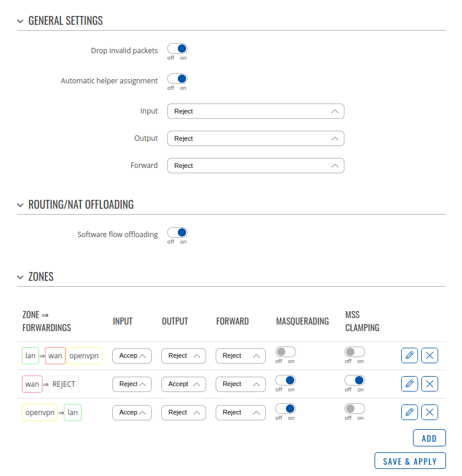Screen dimensions: 462x476
Task: Change openvpn zone Output dropdown
Action: (184, 413)
